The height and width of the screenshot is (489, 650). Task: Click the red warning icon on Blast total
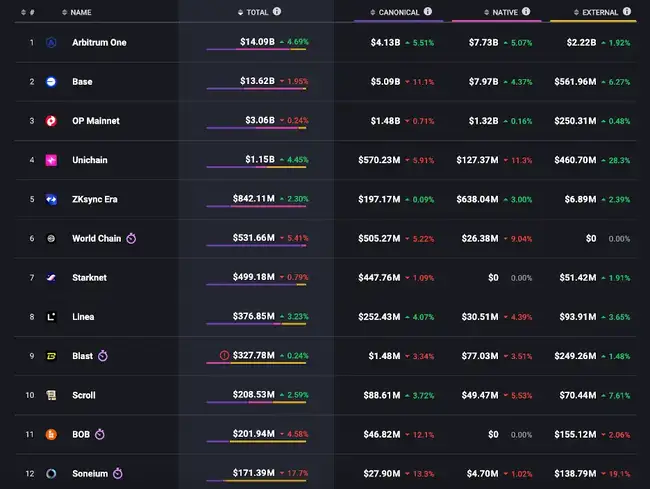225,355
